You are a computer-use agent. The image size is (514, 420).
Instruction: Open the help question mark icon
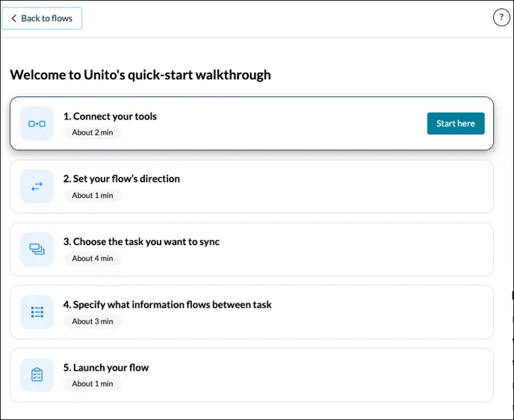(501, 19)
